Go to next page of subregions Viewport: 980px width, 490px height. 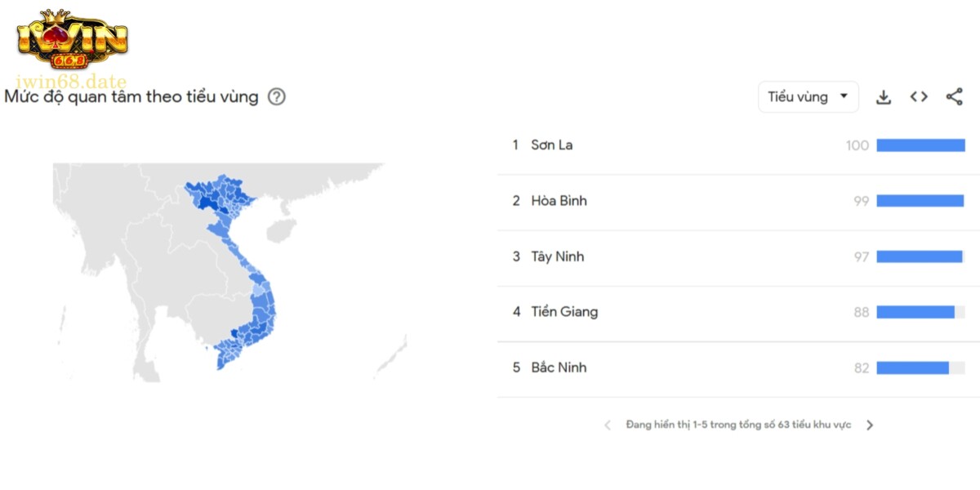[870, 425]
